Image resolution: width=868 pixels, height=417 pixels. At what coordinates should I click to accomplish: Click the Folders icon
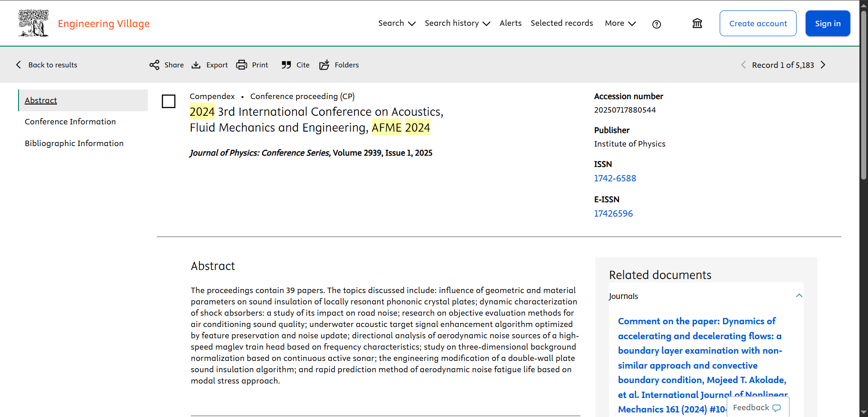tap(324, 65)
